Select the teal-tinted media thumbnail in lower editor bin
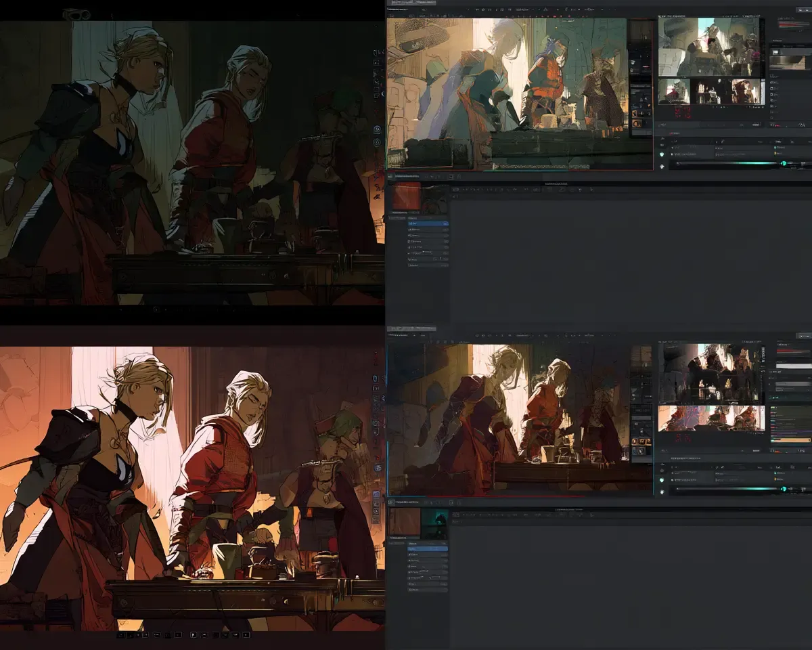Image resolution: width=812 pixels, height=650 pixels. [x=434, y=523]
